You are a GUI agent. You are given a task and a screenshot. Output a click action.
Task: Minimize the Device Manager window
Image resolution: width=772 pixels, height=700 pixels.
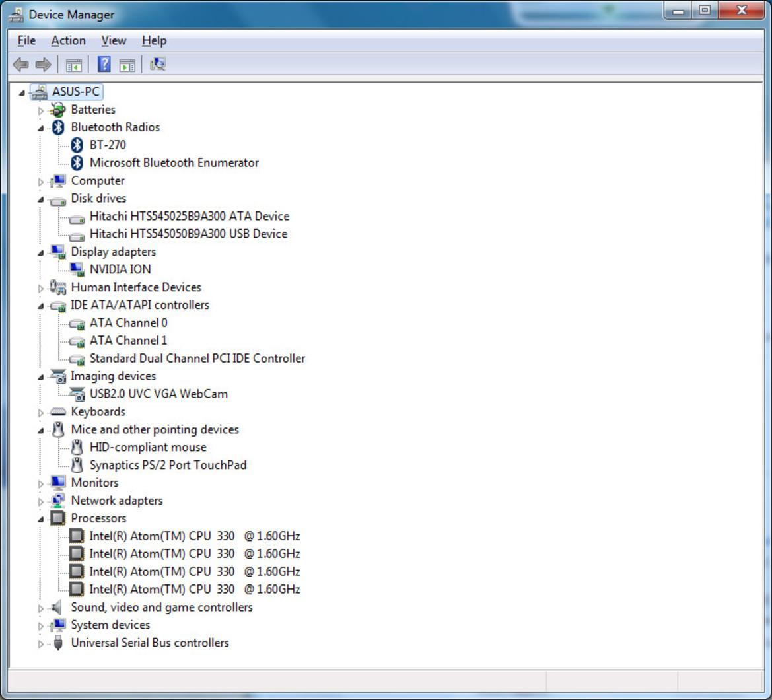678,11
